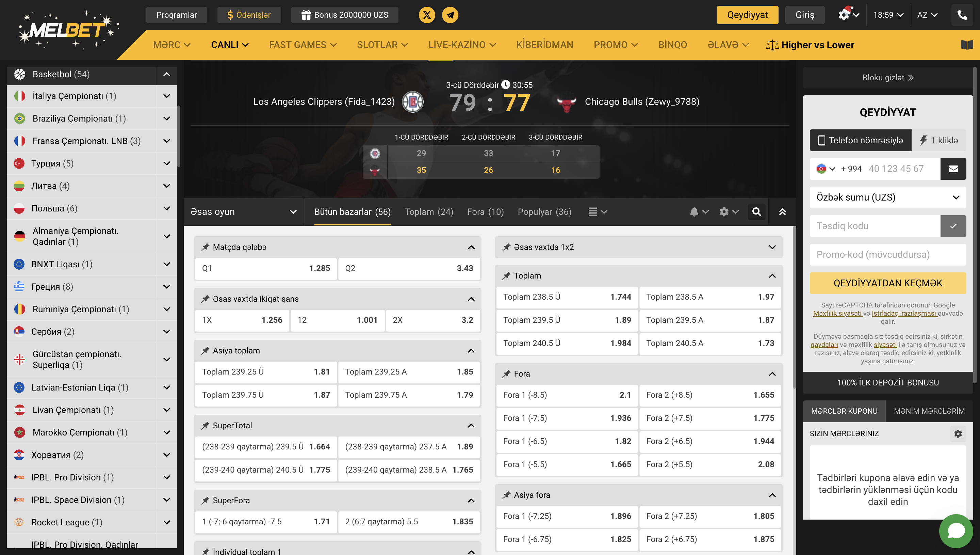Open the live chat bubble
This screenshot has width=980, height=555.
pyautogui.click(x=955, y=530)
